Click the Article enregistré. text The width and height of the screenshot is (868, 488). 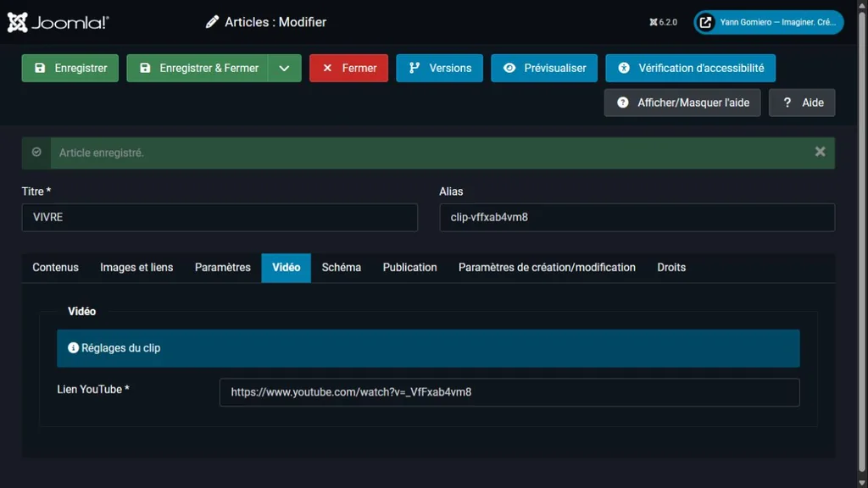pyautogui.click(x=102, y=152)
